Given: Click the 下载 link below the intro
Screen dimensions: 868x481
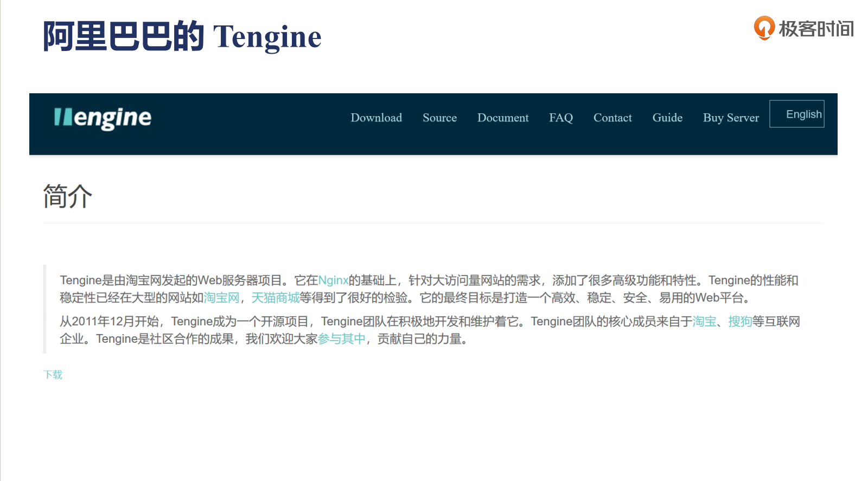Looking at the screenshot, I should [x=53, y=375].
